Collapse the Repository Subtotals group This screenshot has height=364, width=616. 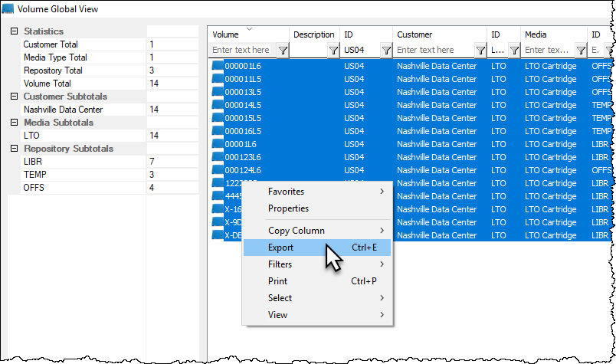pos(14,149)
